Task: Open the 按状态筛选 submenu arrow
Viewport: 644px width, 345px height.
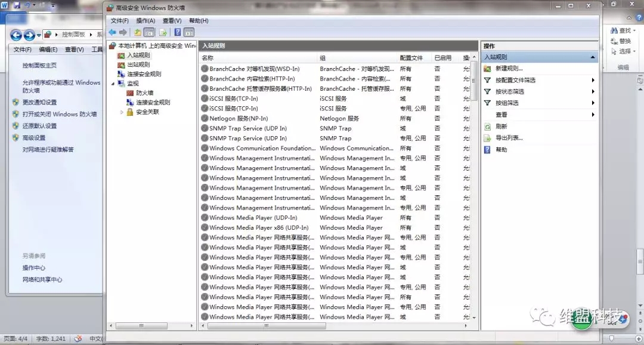Action: 593,92
